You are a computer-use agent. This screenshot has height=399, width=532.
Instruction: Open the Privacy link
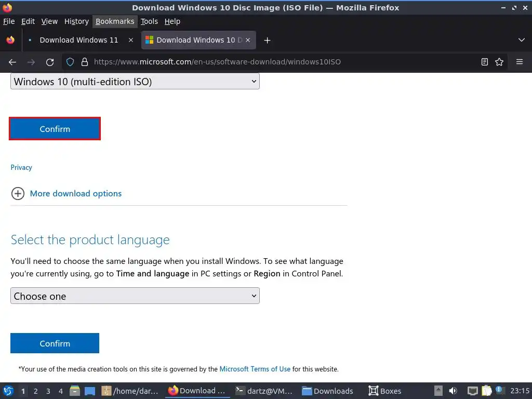pyautogui.click(x=21, y=167)
